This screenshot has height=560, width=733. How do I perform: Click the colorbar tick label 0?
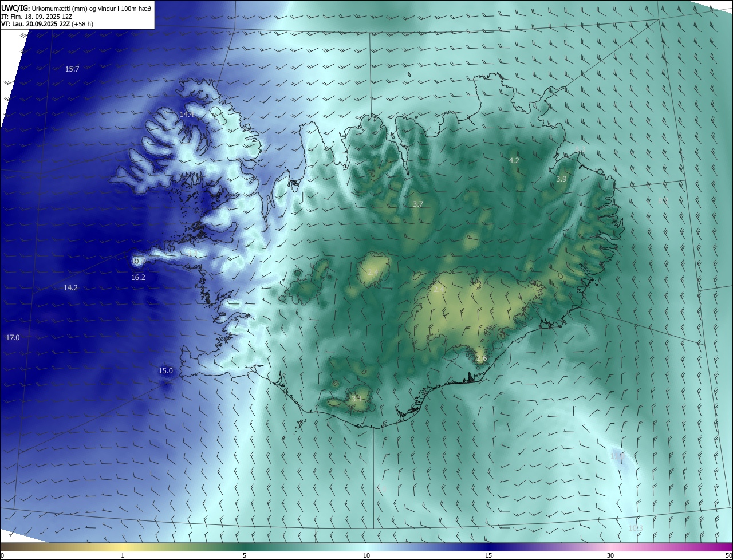pos(2,555)
